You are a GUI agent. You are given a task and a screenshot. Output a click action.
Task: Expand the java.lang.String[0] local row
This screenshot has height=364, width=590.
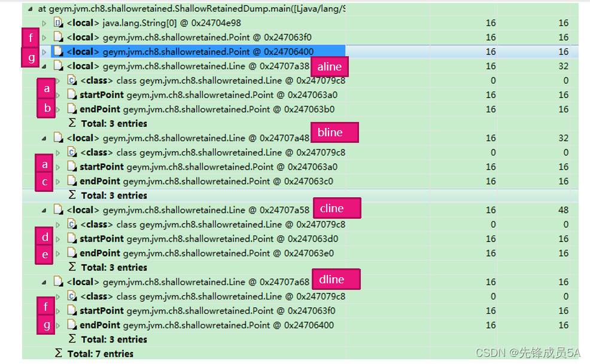44,23
